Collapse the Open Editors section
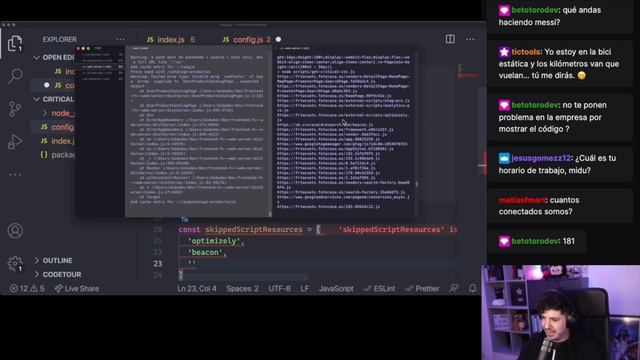640x360 pixels. [54, 58]
